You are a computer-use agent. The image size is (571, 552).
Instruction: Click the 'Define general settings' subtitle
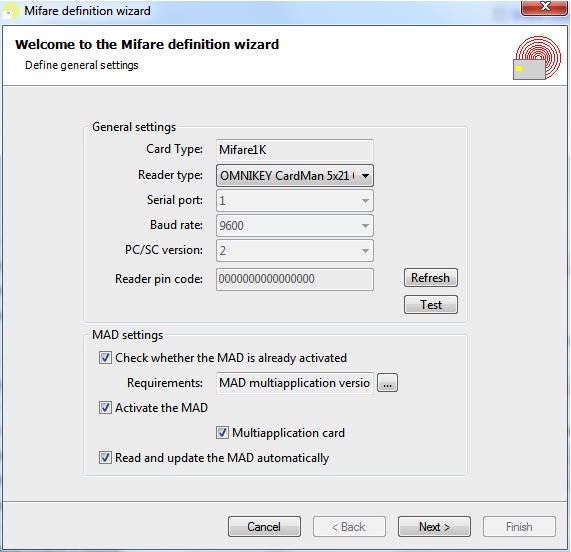pos(82,65)
